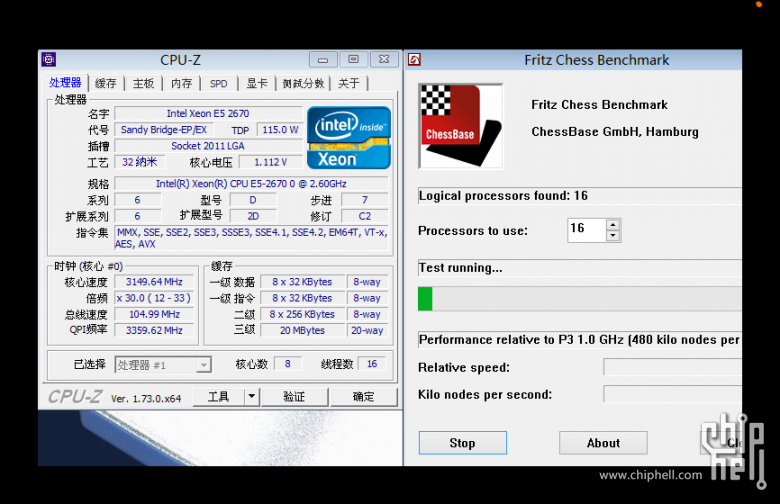Image resolution: width=780 pixels, height=504 pixels.
Task: Open the 关于 tab
Action: [348, 83]
